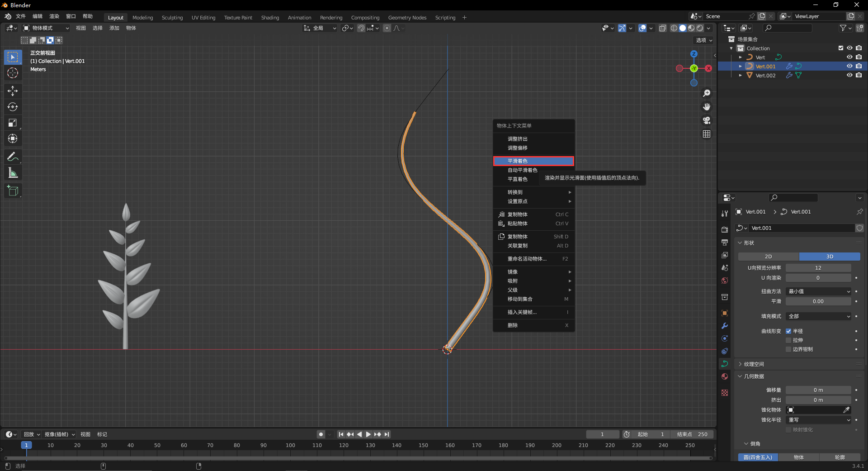Collapse the 几何数据 panel
This screenshot has width=868, height=471.
tap(754, 376)
